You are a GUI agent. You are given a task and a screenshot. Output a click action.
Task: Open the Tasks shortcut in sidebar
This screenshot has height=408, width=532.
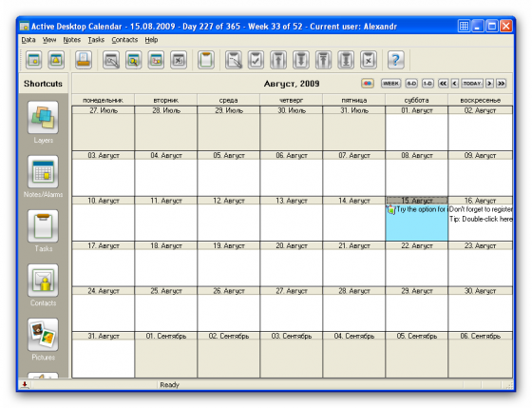43,226
